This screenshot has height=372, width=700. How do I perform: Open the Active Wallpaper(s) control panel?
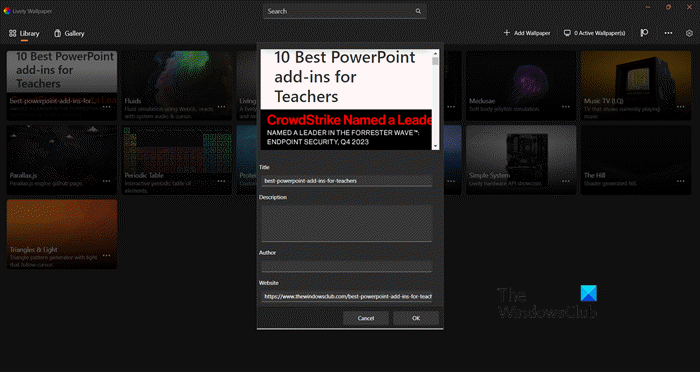point(595,33)
